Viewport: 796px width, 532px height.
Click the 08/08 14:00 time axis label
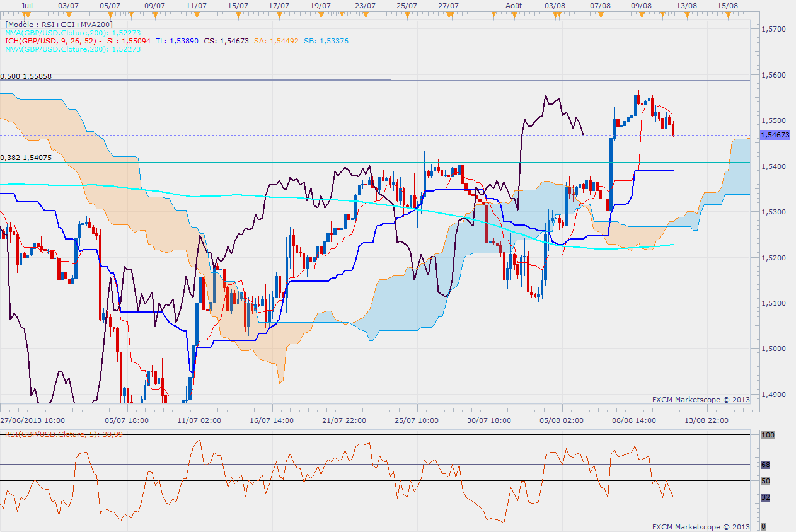pos(634,420)
